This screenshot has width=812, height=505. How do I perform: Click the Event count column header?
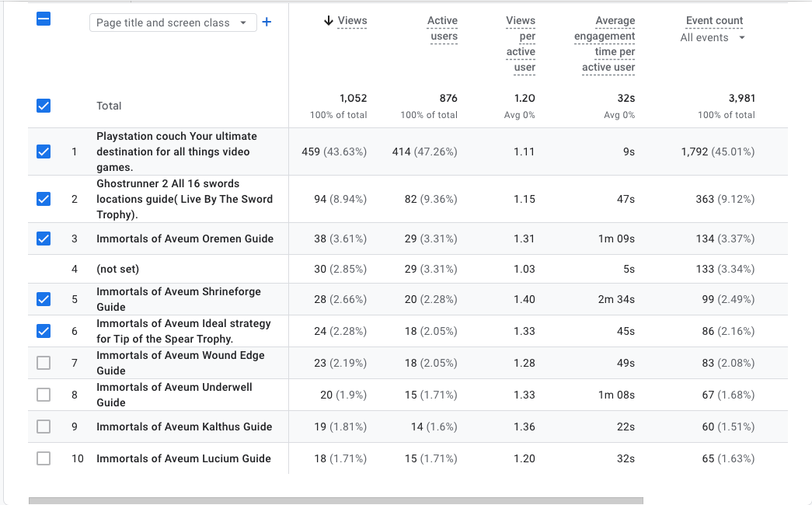[x=714, y=21]
